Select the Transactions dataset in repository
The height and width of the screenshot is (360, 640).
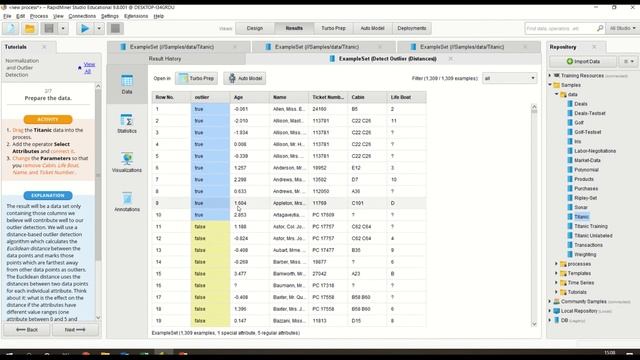click(x=588, y=245)
